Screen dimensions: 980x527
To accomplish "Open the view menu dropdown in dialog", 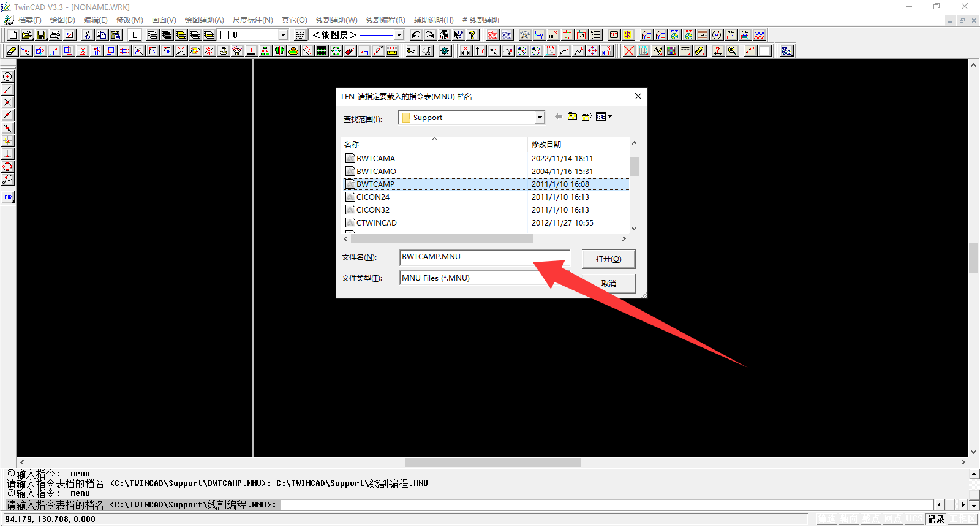I will pos(604,116).
